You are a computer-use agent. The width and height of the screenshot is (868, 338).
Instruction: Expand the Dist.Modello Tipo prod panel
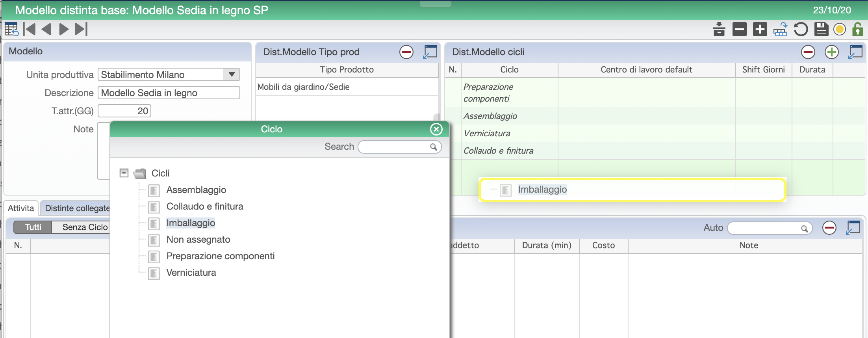point(430,52)
